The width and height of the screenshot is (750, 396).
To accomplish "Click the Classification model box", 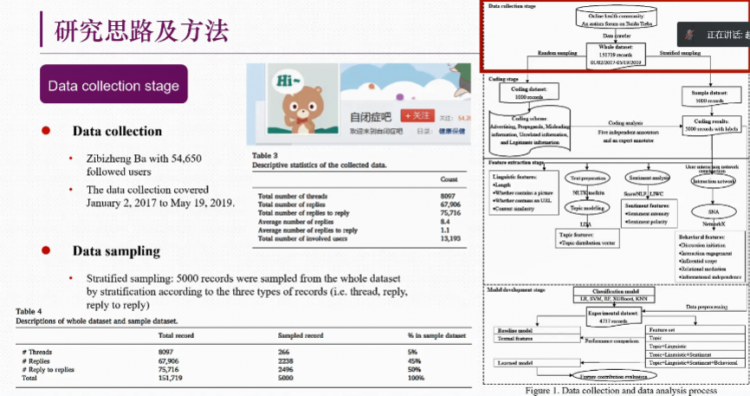I will [615, 295].
